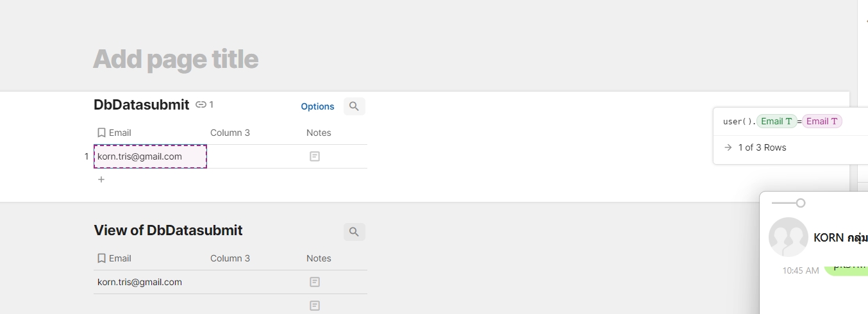This screenshot has width=868, height=314.
Task: Select the highlighted korn.tris@gmail.com cell
Action: [150, 156]
